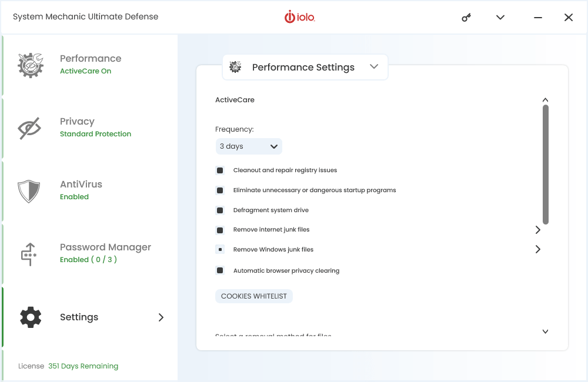
Task: Click the key icon in the top bar
Action: coord(466,17)
